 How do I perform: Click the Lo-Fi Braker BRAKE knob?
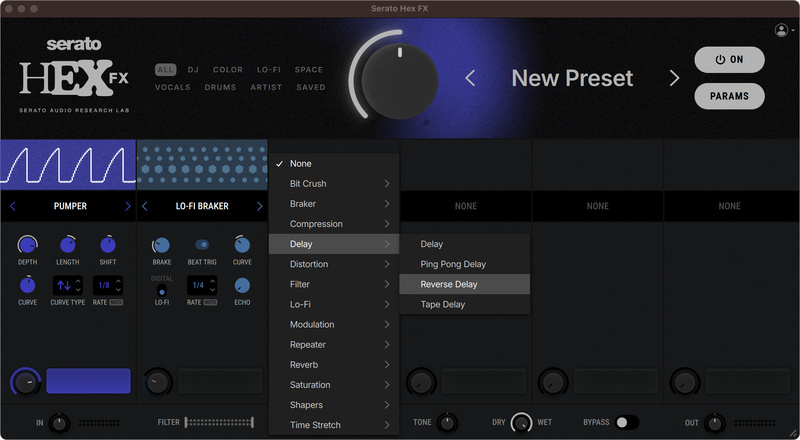[x=161, y=245]
